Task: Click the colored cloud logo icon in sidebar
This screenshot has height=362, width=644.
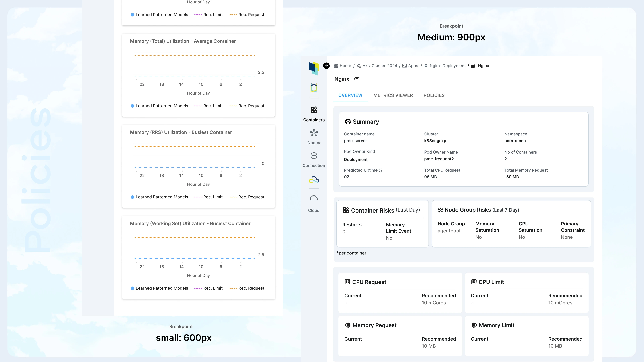Action: coord(314,180)
